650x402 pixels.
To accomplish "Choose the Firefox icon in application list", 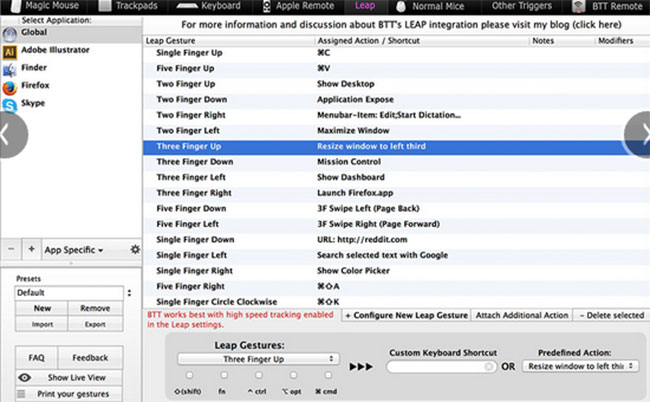I will point(10,88).
